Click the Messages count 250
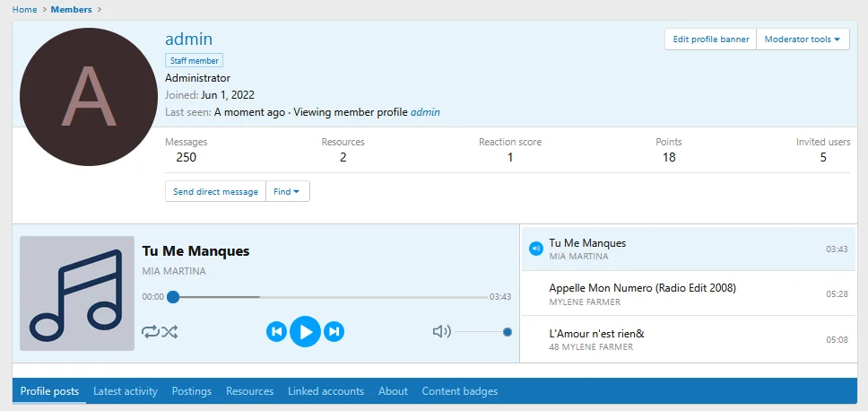This screenshot has height=411, width=868. tap(186, 157)
